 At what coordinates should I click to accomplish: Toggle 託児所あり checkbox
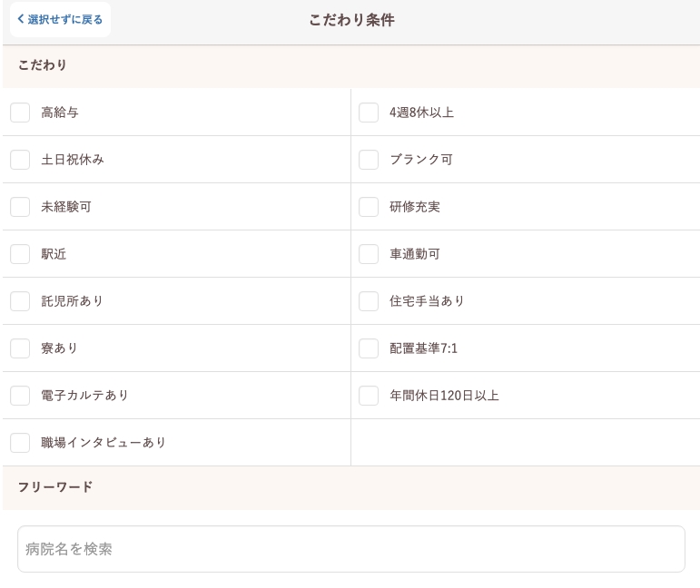coord(20,301)
